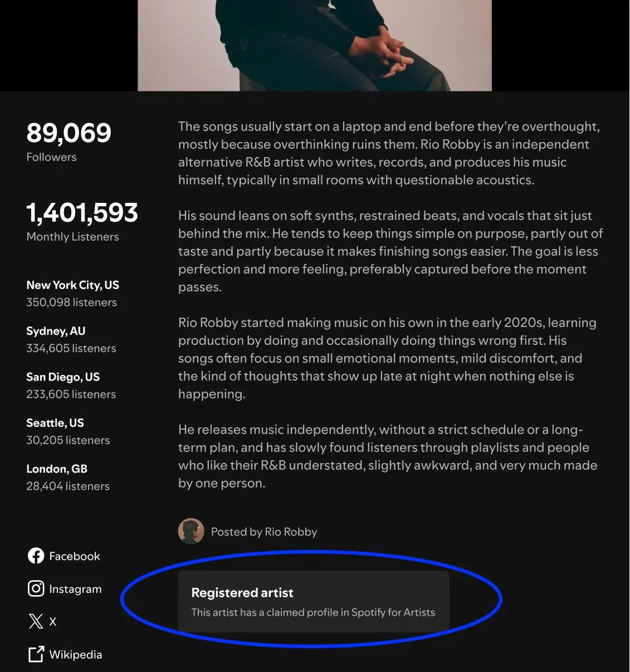Viewport: 630px width, 672px height.
Task: Open the artist's Facebook page
Action: (74, 556)
